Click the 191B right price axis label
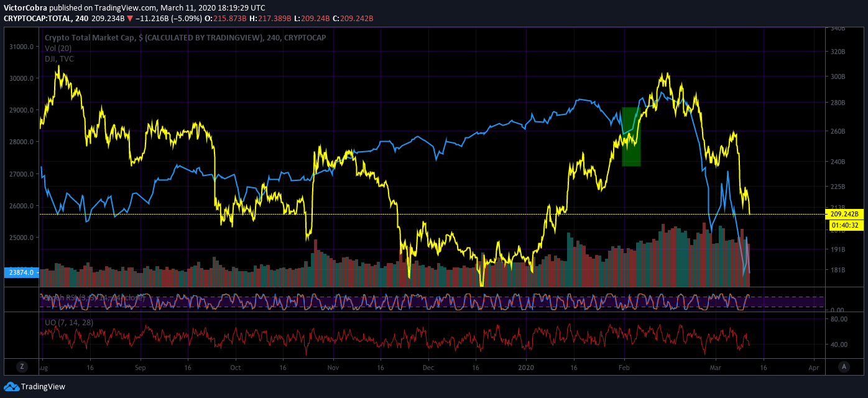Image resolution: width=868 pixels, height=398 pixels. pos(838,249)
